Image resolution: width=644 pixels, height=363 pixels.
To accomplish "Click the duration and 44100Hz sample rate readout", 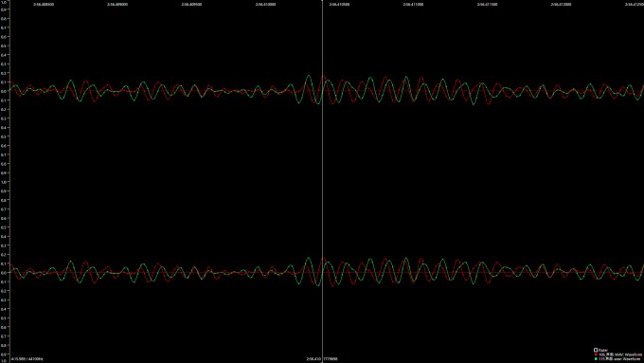I will (27, 359).
